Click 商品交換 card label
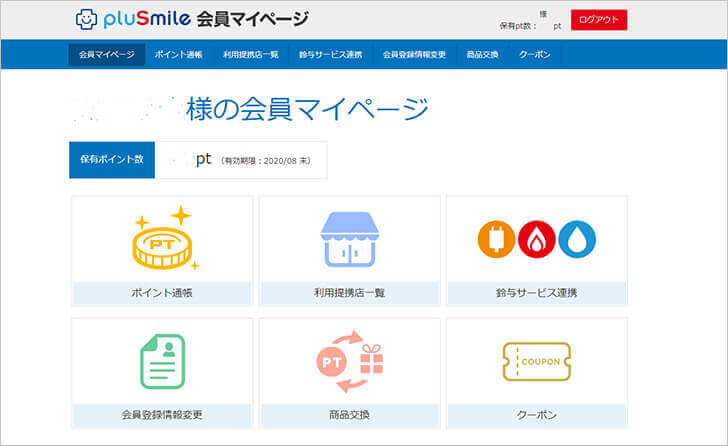This screenshot has width=728, height=446. [350, 415]
